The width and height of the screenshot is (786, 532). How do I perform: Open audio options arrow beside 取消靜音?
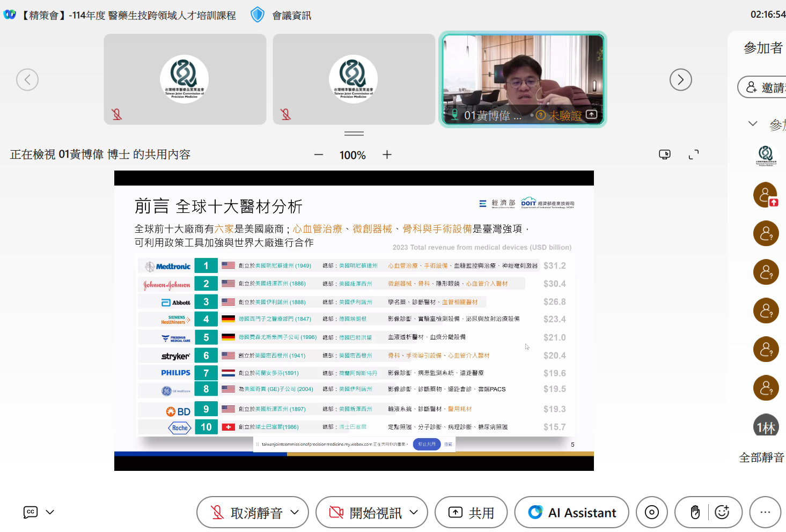pyautogui.click(x=295, y=512)
